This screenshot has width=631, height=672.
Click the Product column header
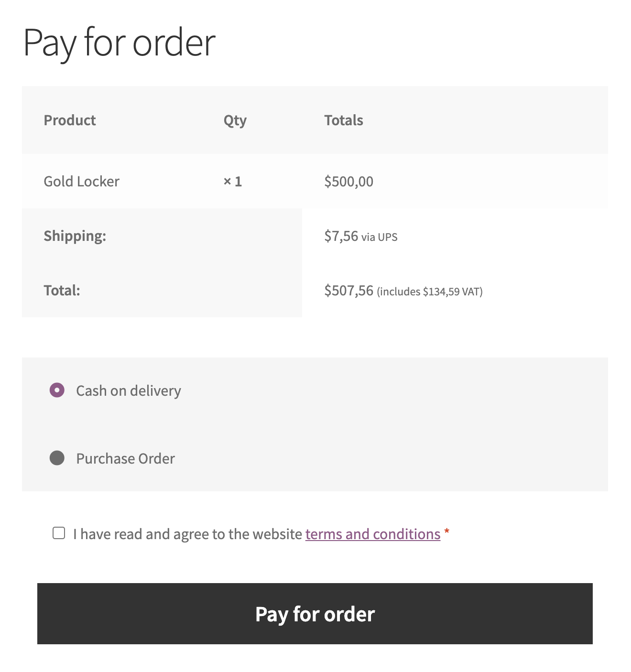pyautogui.click(x=70, y=120)
